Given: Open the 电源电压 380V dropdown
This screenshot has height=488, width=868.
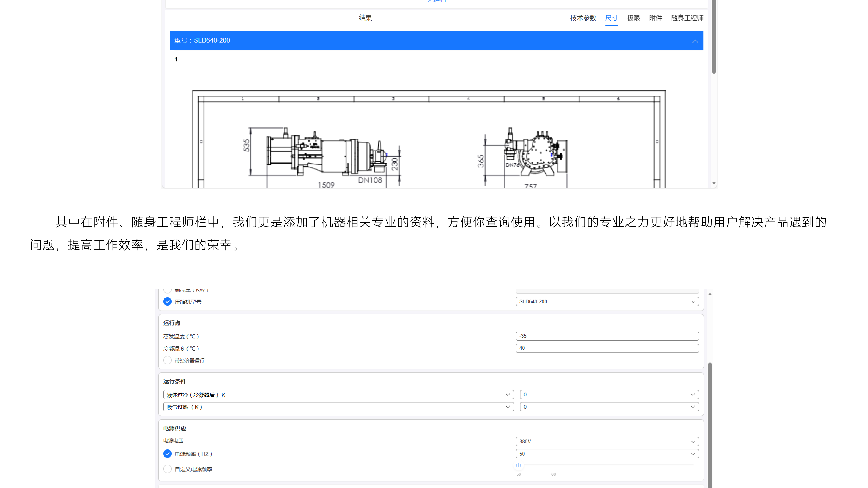Looking at the screenshot, I should pyautogui.click(x=607, y=441).
